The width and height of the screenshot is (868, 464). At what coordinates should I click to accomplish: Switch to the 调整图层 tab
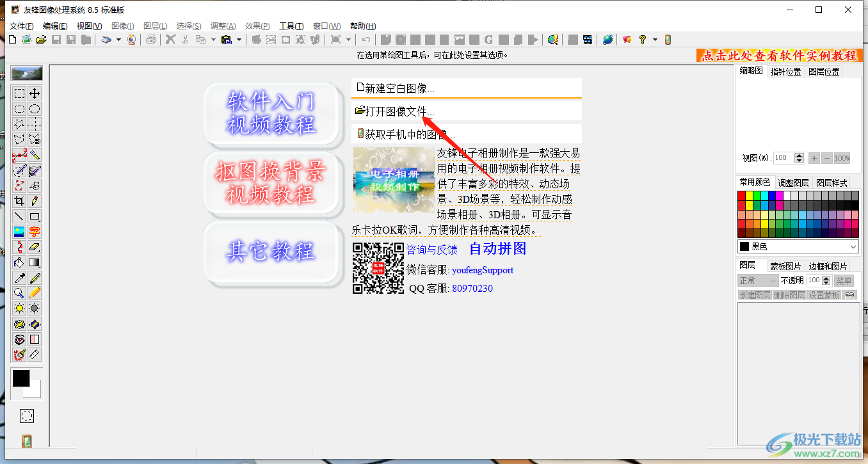[x=793, y=182]
